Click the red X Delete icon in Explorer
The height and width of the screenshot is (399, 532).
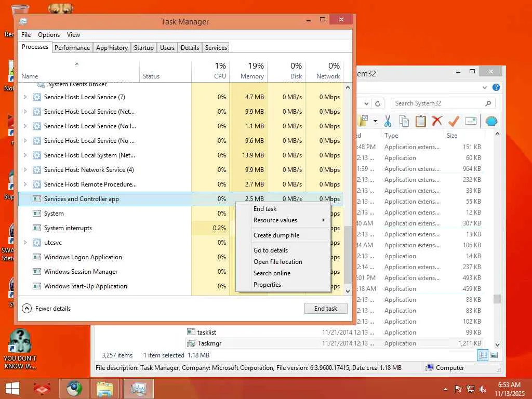(x=437, y=121)
